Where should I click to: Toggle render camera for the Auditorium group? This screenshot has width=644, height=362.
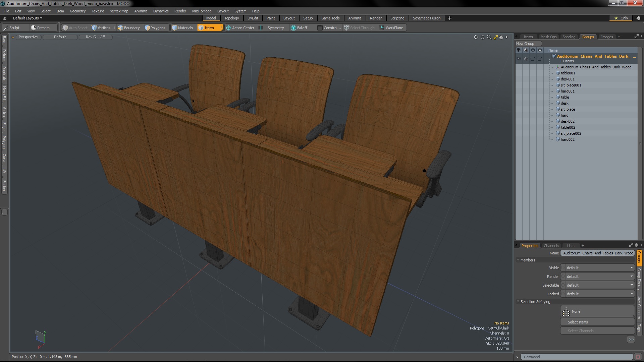pyautogui.click(x=526, y=59)
